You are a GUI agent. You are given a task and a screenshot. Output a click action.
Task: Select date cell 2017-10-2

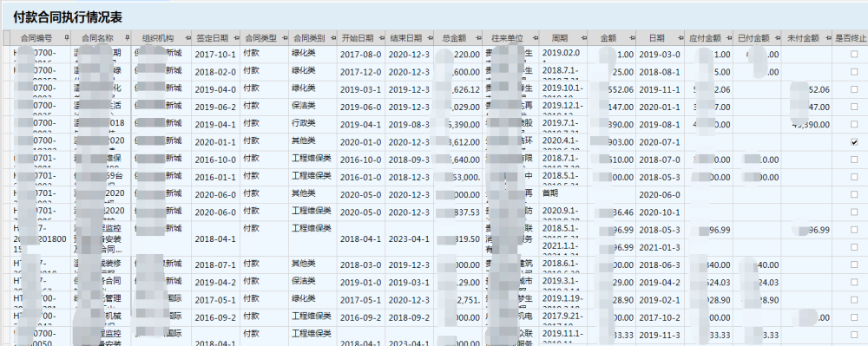coord(660,317)
